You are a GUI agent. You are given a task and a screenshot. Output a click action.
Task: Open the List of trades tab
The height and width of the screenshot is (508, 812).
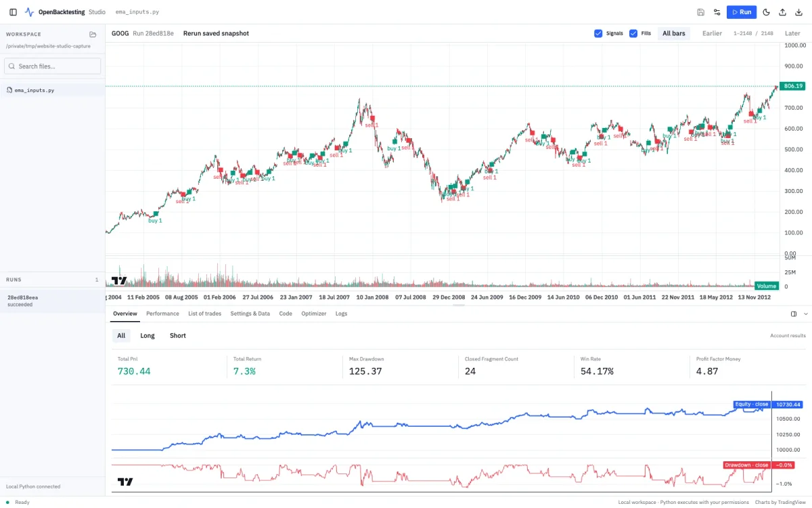point(204,314)
